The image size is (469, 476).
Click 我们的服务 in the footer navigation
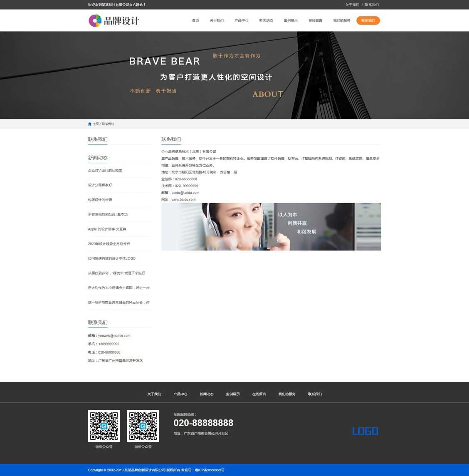(x=287, y=394)
